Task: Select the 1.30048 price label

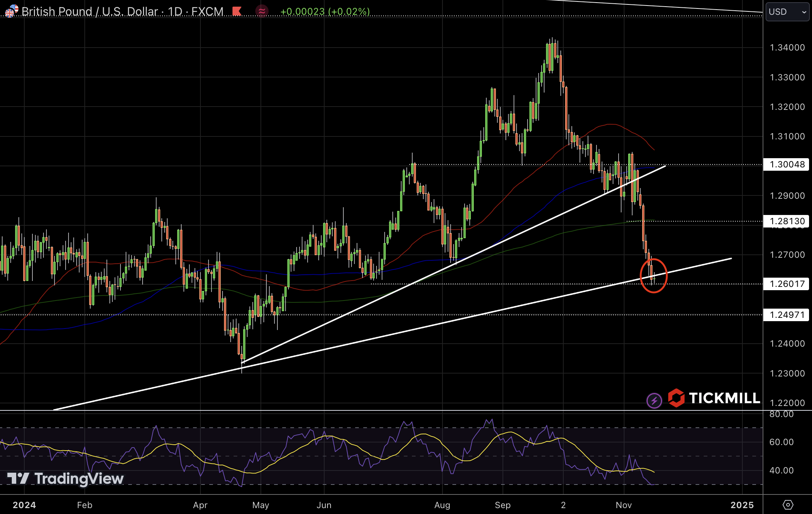Action: pos(787,164)
